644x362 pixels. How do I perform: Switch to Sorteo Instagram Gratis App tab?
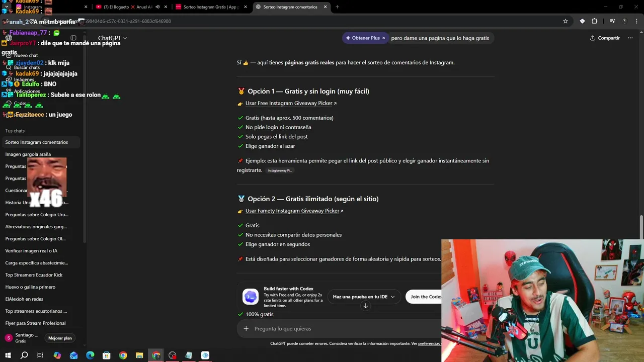tap(210, 7)
